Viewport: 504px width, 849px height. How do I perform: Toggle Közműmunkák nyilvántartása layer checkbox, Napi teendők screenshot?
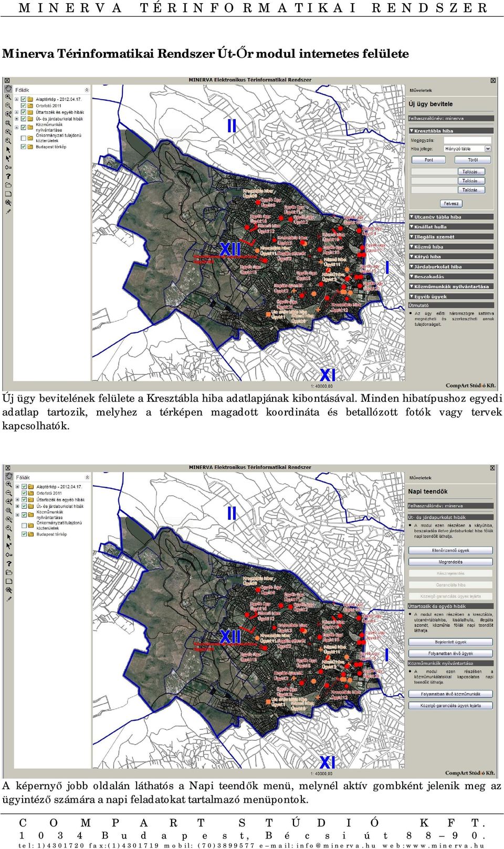point(24,515)
